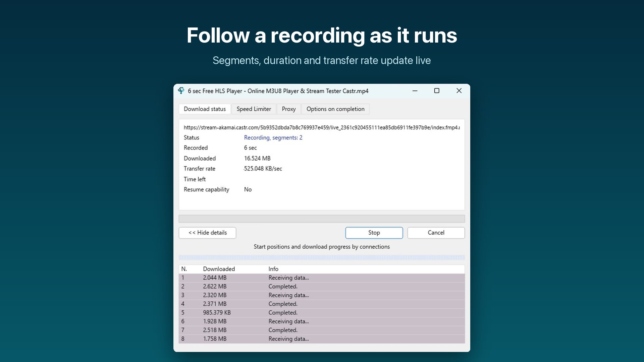Screen dimensions: 644x362
Task: Click the app icon in the title bar
Action: coord(181,91)
